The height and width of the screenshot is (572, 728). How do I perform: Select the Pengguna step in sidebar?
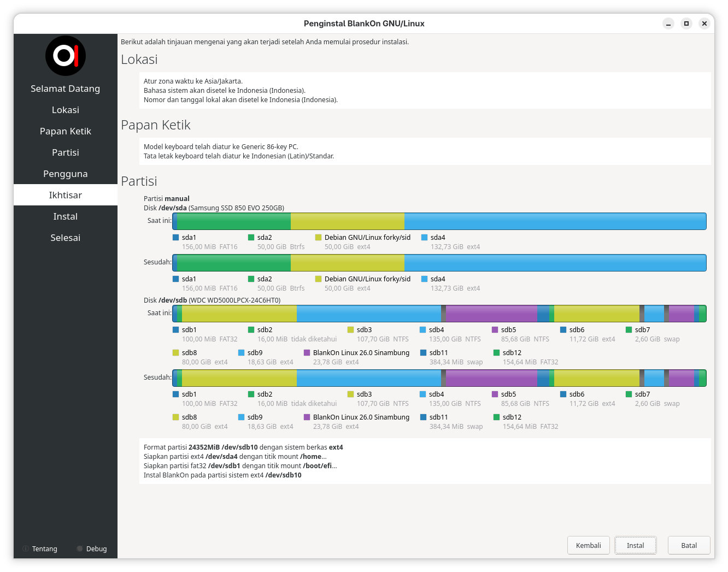66,174
